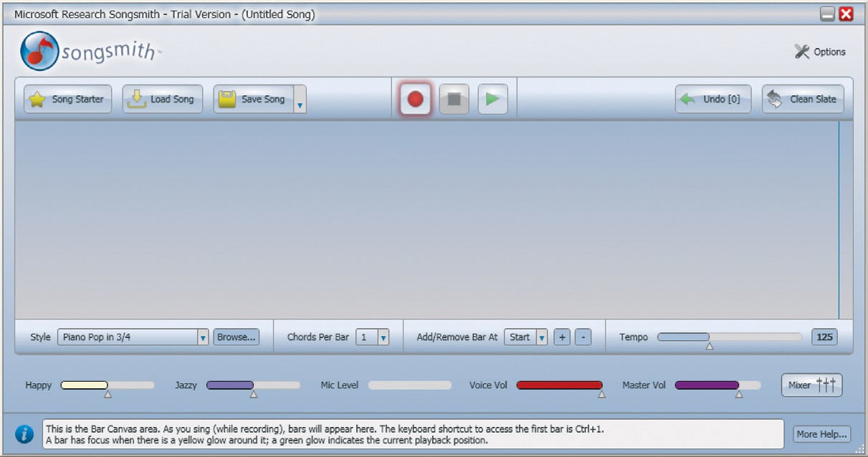
Task: Open the Song Starter
Action: [x=68, y=99]
